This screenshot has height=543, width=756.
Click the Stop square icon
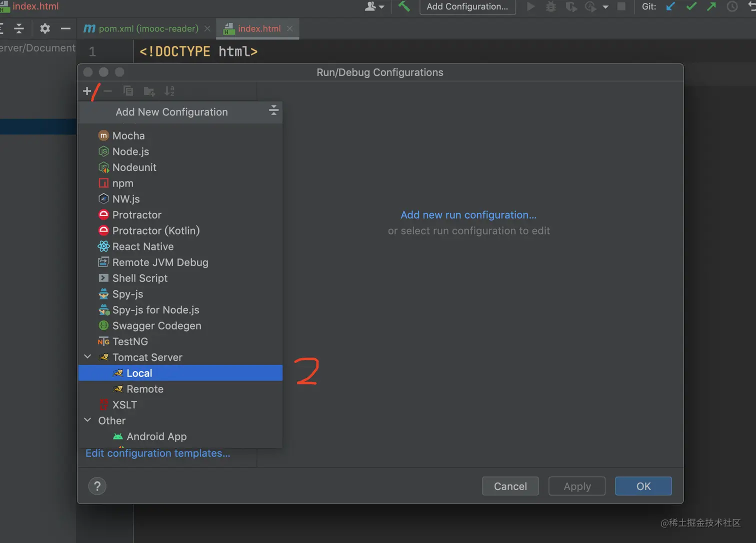pos(621,6)
